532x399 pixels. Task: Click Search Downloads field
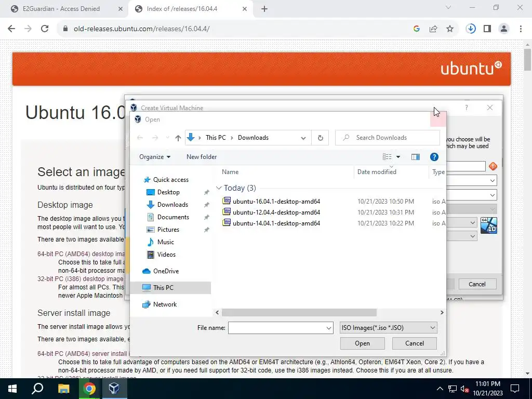387,138
